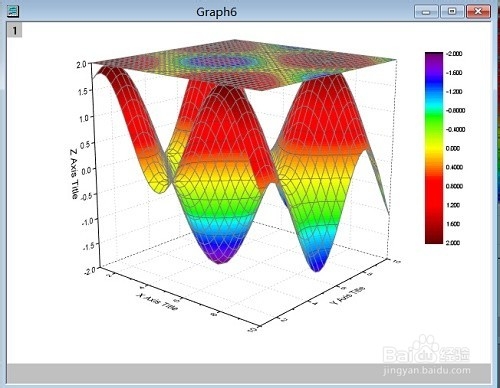Click the Z axis tick label 0.0
This screenshot has width=500, height=388.
(86, 170)
